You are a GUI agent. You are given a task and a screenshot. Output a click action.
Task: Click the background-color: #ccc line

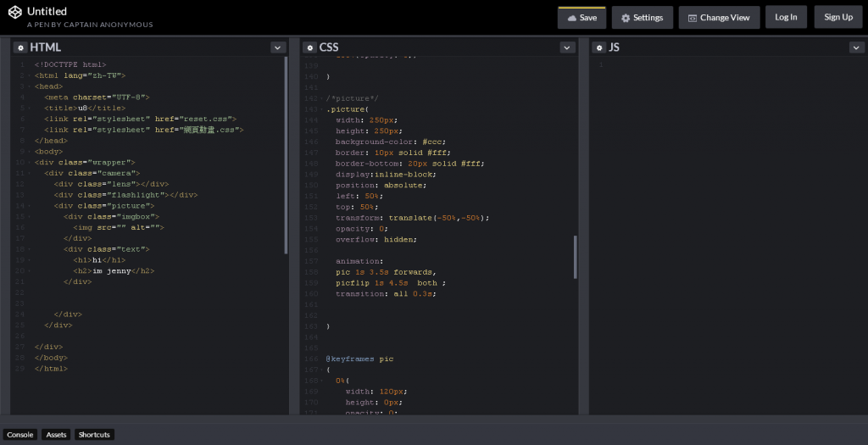point(390,142)
